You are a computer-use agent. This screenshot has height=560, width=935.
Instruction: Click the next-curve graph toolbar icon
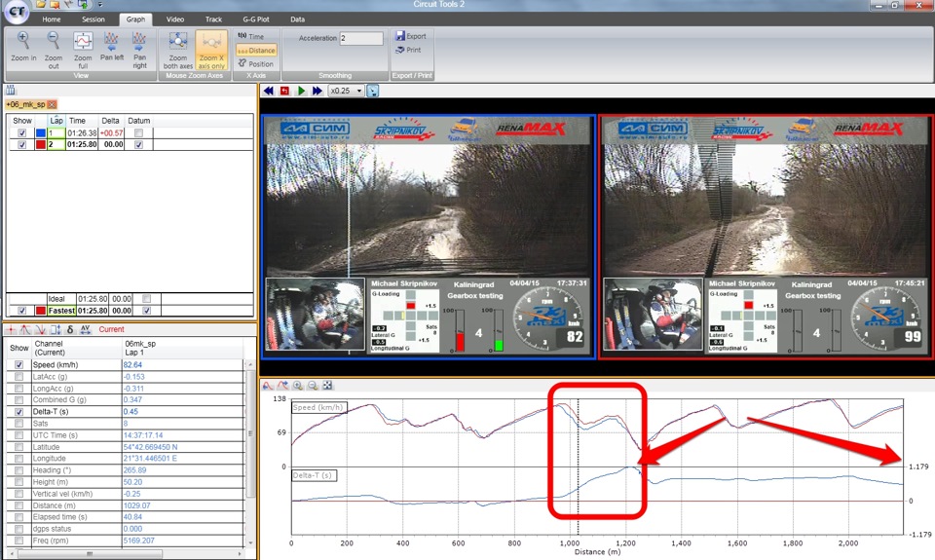click(x=282, y=386)
